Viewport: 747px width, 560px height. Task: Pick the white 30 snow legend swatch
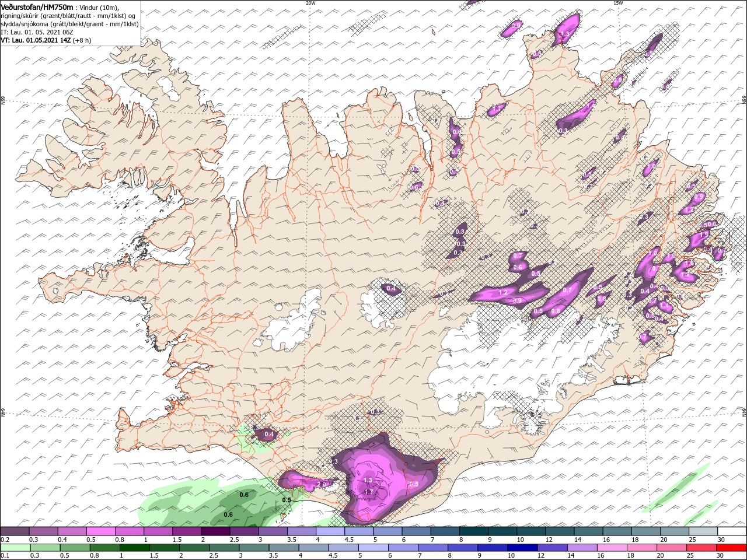[x=732, y=531]
